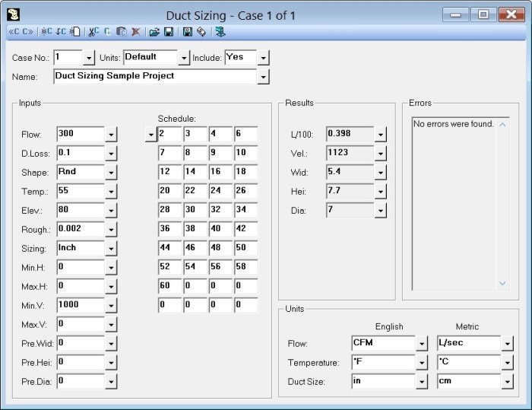Open the Flow input dropdown arrow
The image size is (532, 410).
pos(111,135)
